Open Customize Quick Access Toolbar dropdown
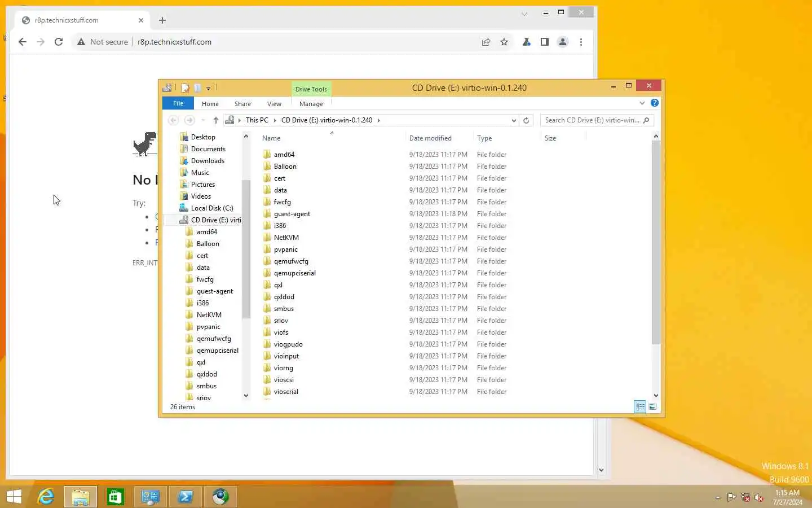The width and height of the screenshot is (812, 508). click(208, 88)
